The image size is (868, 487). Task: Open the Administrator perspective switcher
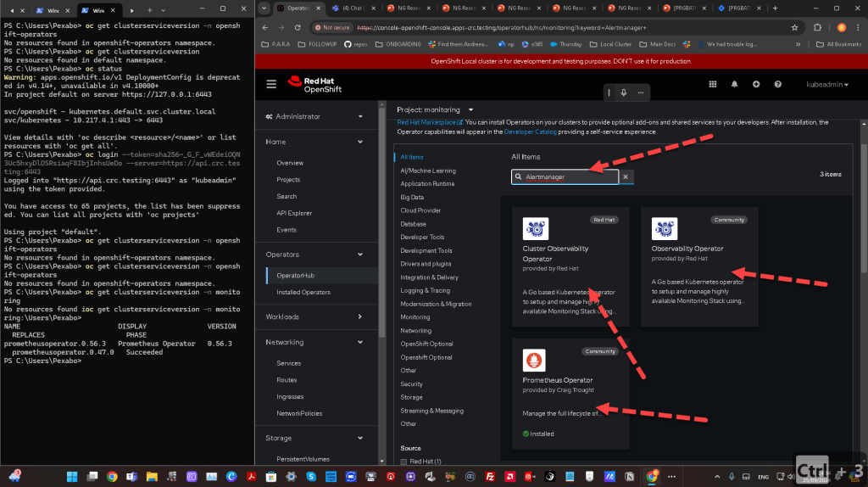click(x=314, y=116)
